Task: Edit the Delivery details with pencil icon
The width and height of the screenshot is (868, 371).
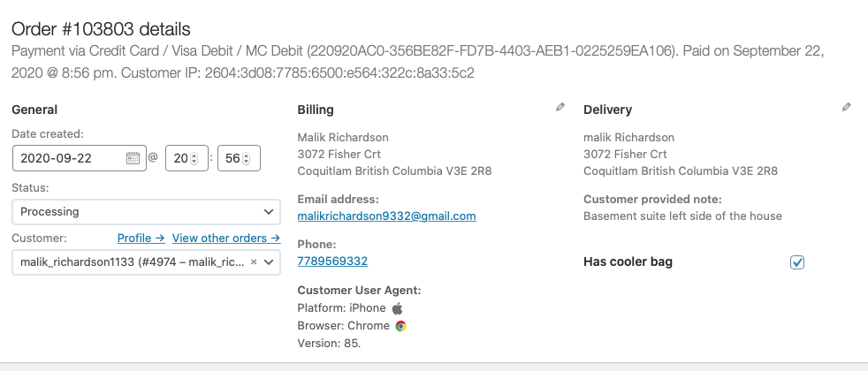Action: (847, 107)
